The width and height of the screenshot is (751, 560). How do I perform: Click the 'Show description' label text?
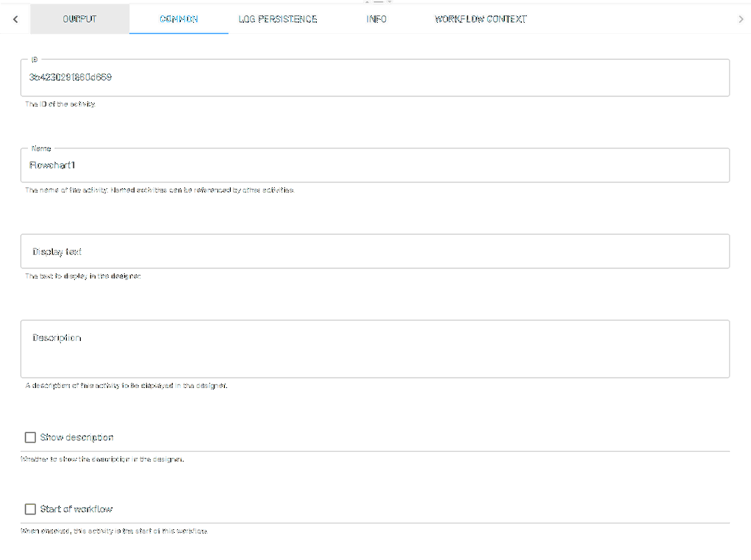pos(76,437)
